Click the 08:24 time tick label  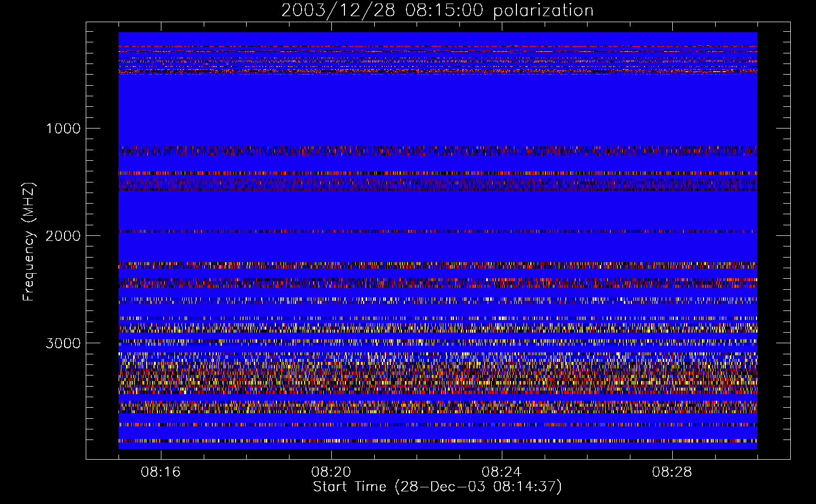(502, 472)
